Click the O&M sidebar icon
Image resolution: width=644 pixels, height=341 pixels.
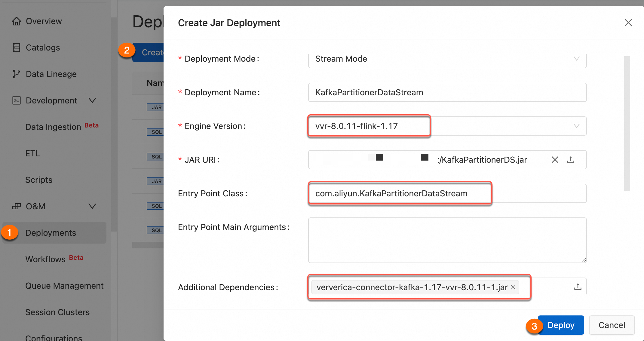[17, 206]
